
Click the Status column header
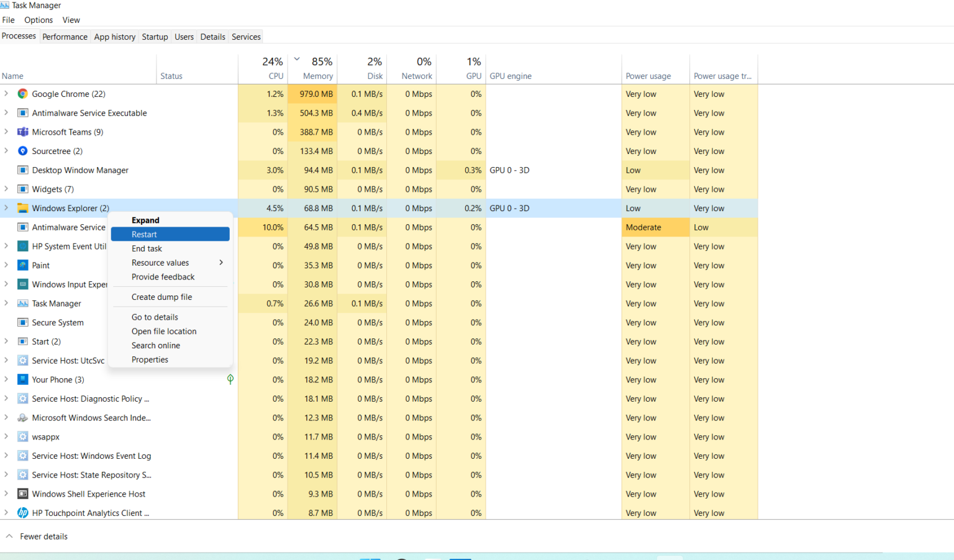coord(171,76)
